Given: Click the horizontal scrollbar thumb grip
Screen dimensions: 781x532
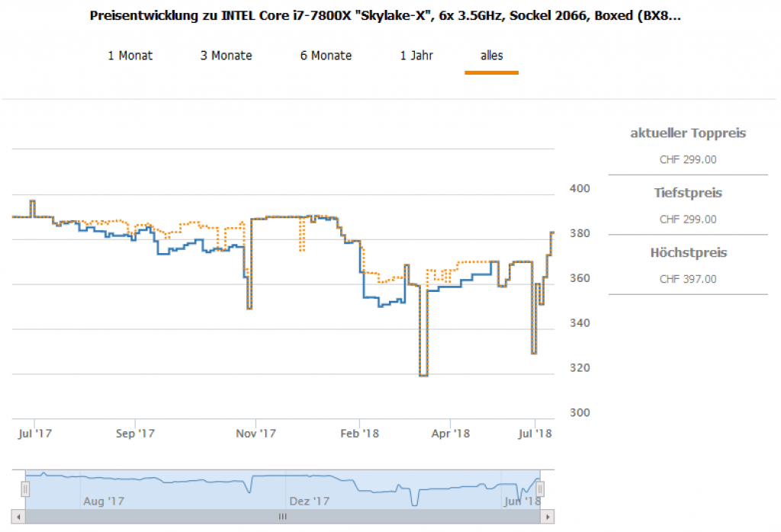Looking at the screenshot, I should (282, 517).
